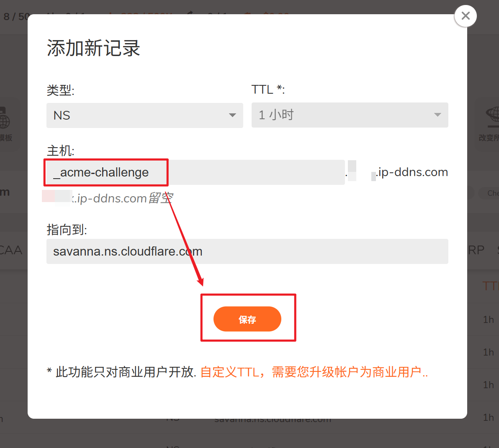Click the .ip-ddns.com 留空 hint text
The image size is (499, 448).
tap(122, 198)
